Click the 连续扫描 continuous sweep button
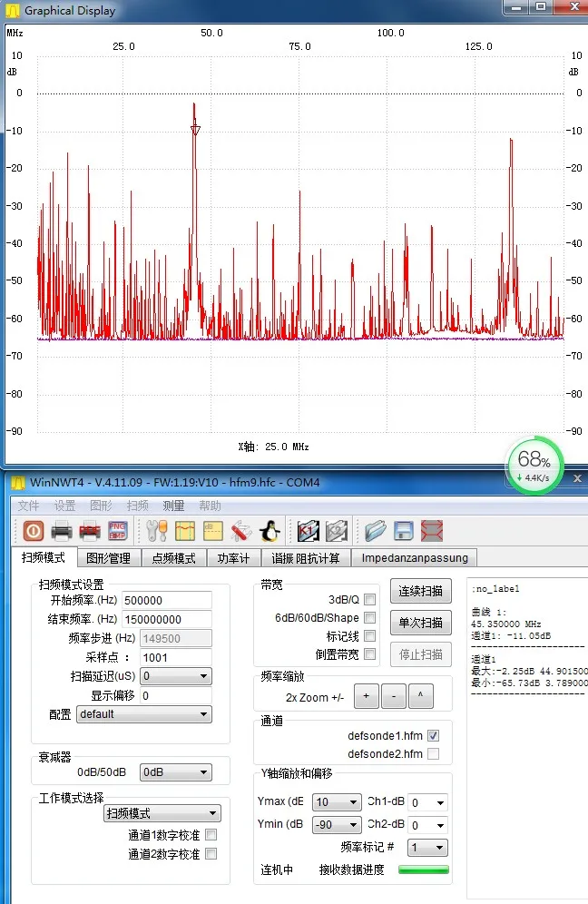 pos(421,591)
